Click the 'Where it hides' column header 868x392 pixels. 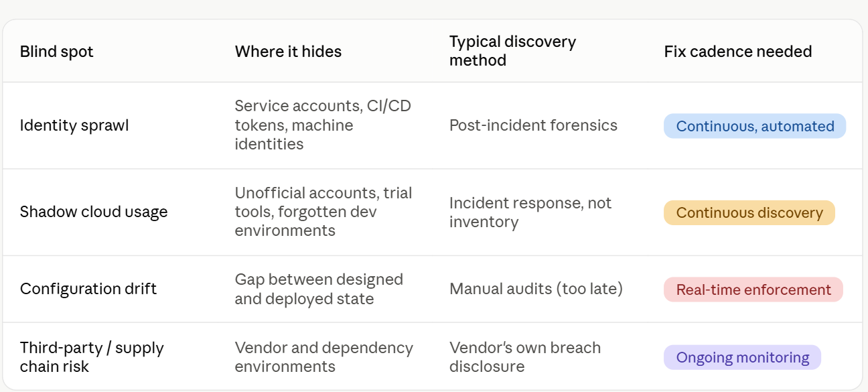coord(288,52)
